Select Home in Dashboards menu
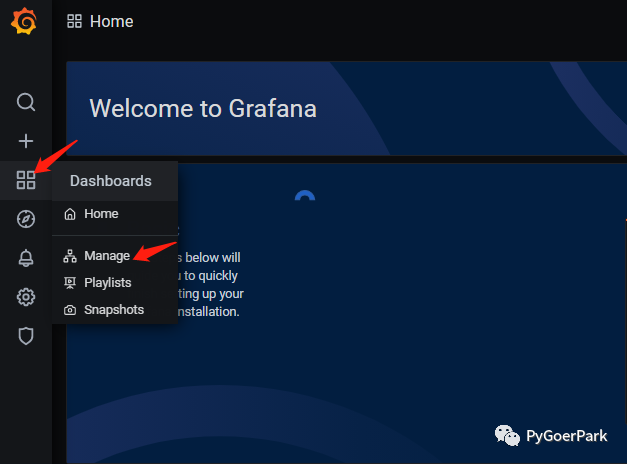This screenshot has height=464, width=627. 115,214
